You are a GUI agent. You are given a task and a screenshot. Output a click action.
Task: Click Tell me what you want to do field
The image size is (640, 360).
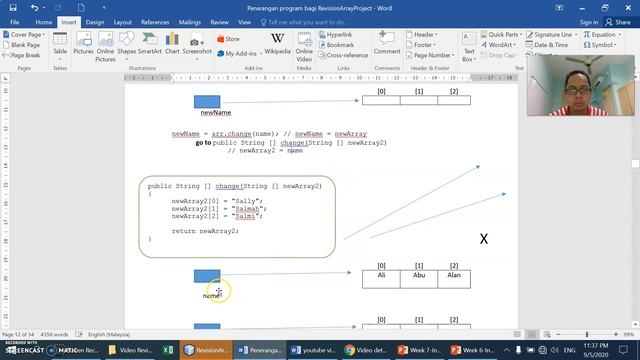tap(304, 22)
